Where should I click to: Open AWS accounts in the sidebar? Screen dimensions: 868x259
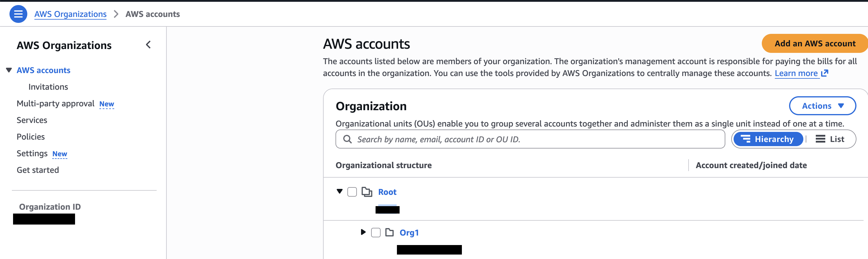[44, 70]
